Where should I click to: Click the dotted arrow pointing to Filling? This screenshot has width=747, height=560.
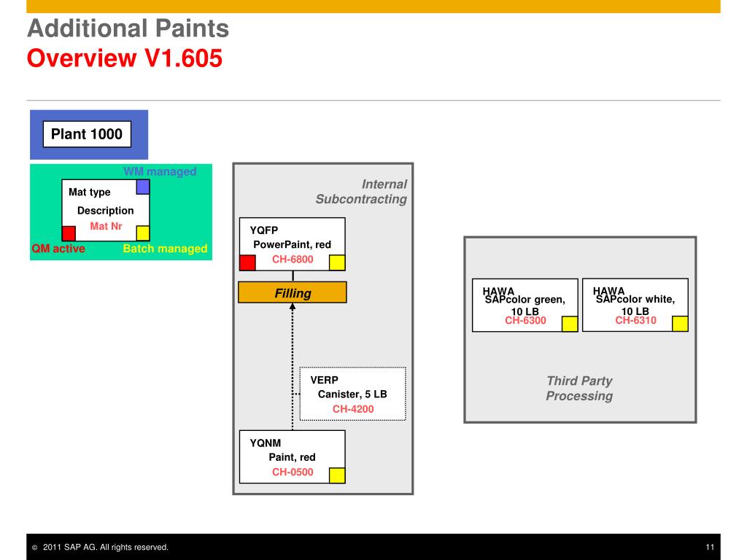pyautogui.click(x=293, y=367)
